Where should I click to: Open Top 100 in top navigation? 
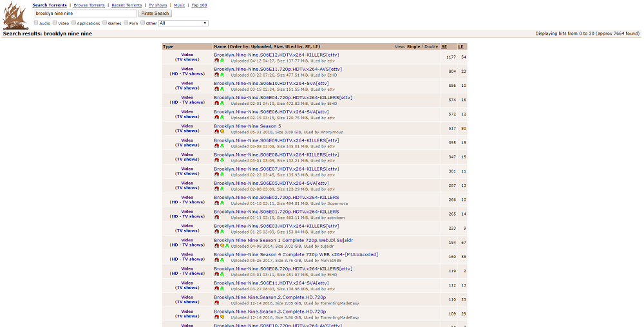point(199,5)
